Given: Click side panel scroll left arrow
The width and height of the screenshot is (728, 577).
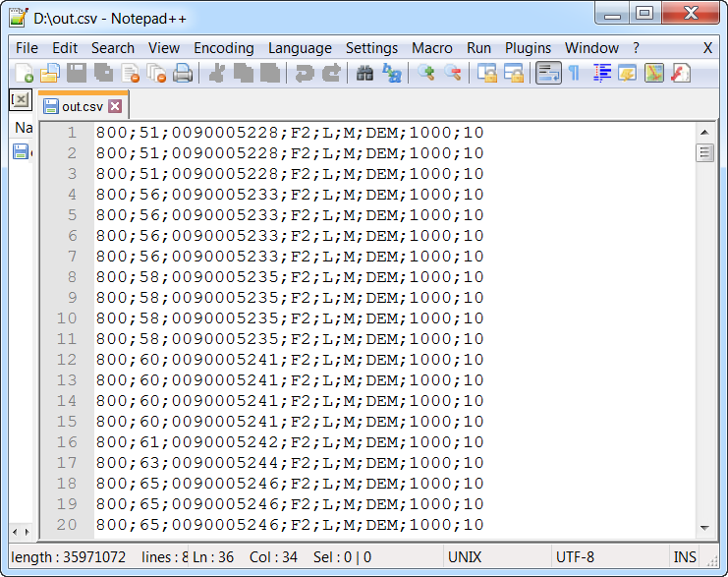Looking at the screenshot, I should point(16,532).
